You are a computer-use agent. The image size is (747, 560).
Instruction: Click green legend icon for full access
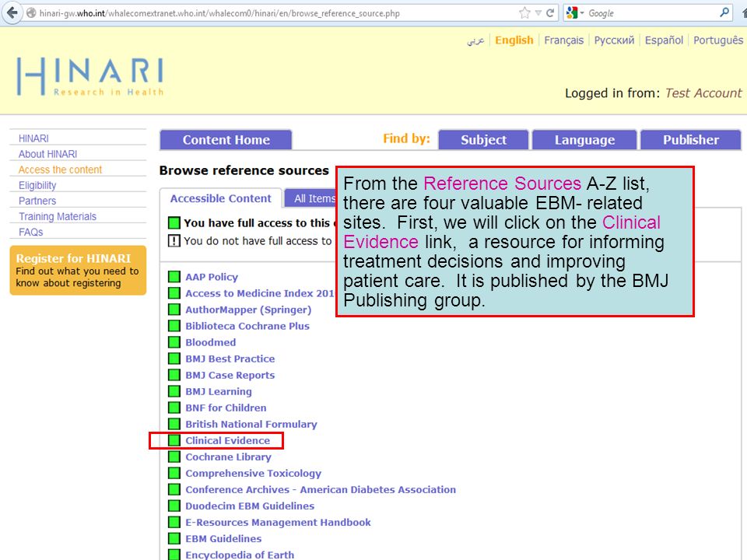click(x=174, y=222)
